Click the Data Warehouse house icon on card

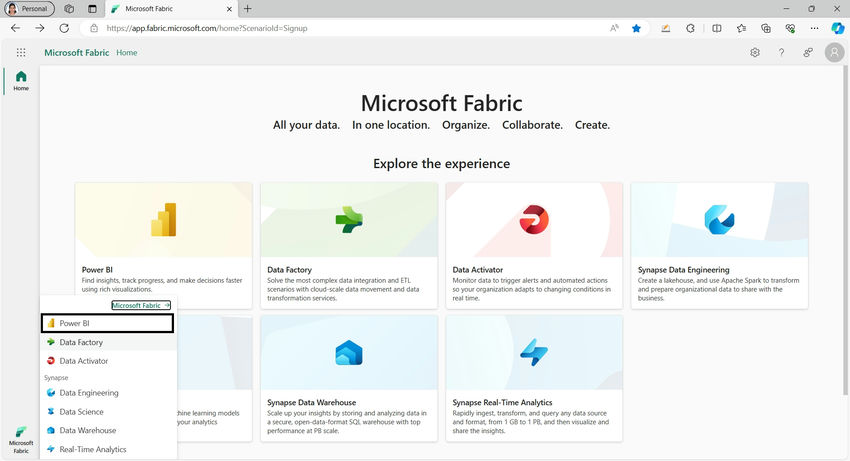pos(349,353)
